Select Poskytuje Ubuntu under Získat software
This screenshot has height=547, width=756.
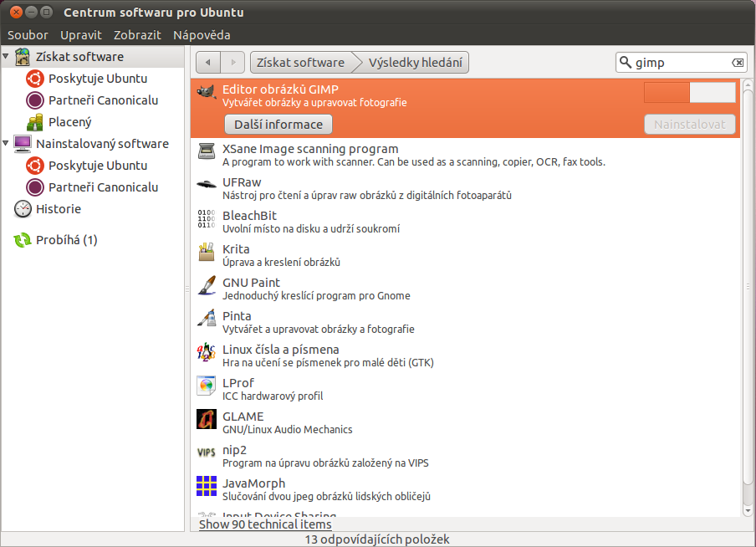pyautogui.click(x=98, y=79)
